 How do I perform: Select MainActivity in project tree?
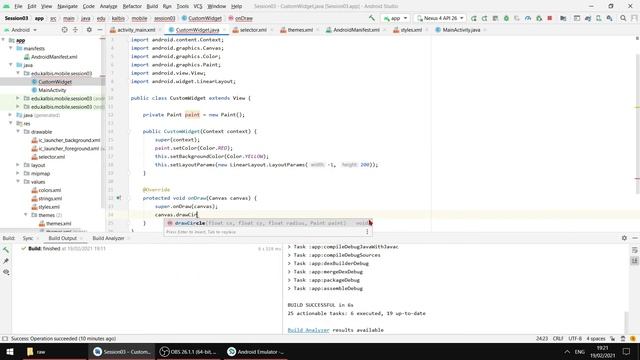click(52, 90)
